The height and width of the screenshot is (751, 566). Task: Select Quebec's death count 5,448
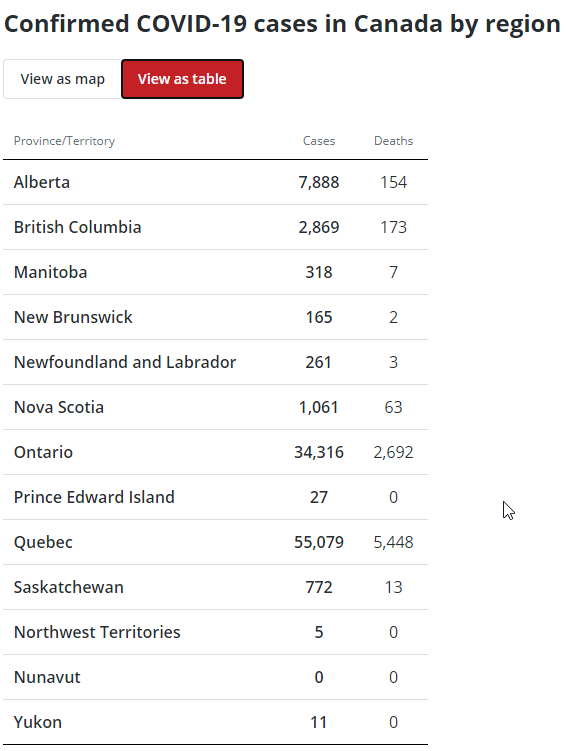(394, 542)
